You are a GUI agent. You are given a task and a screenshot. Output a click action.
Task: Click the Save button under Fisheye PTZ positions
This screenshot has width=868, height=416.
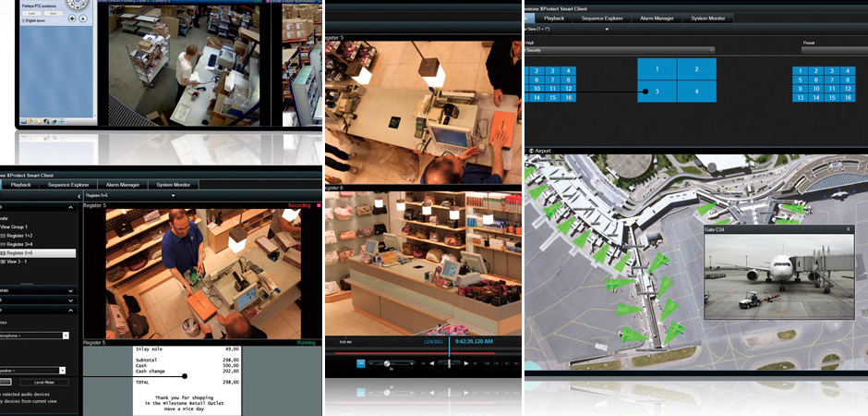tap(54, 14)
